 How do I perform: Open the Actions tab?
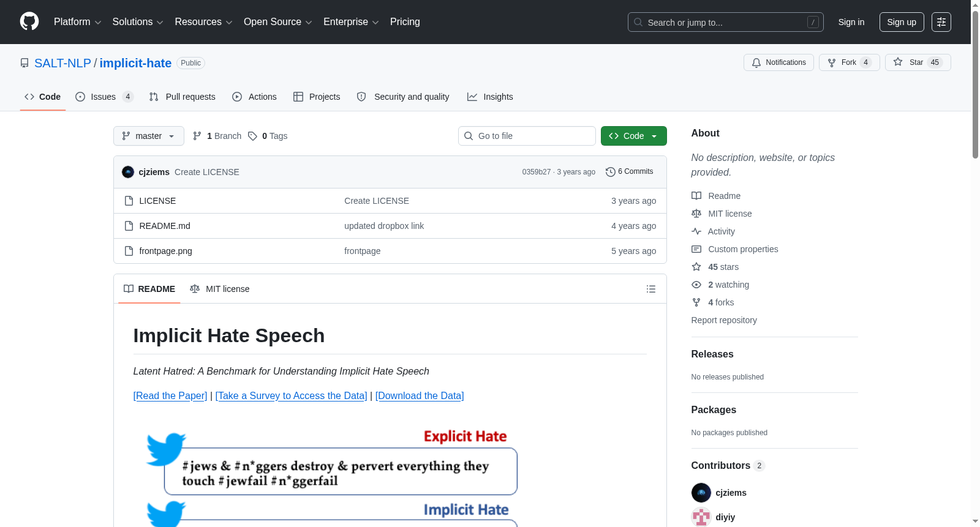coord(255,97)
